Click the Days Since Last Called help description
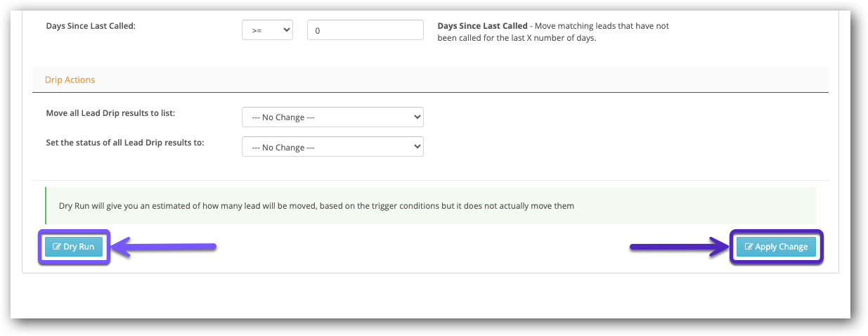Image resolution: width=868 pixels, height=336 pixels. pos(553,32)
